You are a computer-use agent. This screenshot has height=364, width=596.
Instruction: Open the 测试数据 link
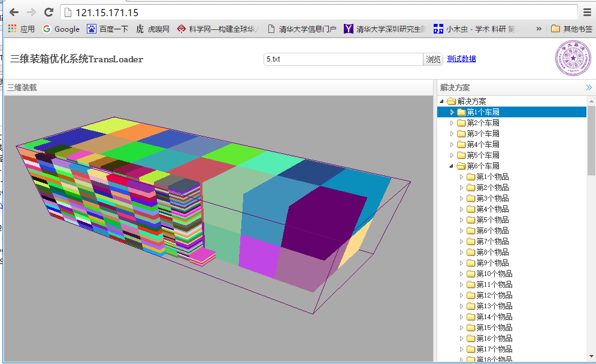coord(461,59)
